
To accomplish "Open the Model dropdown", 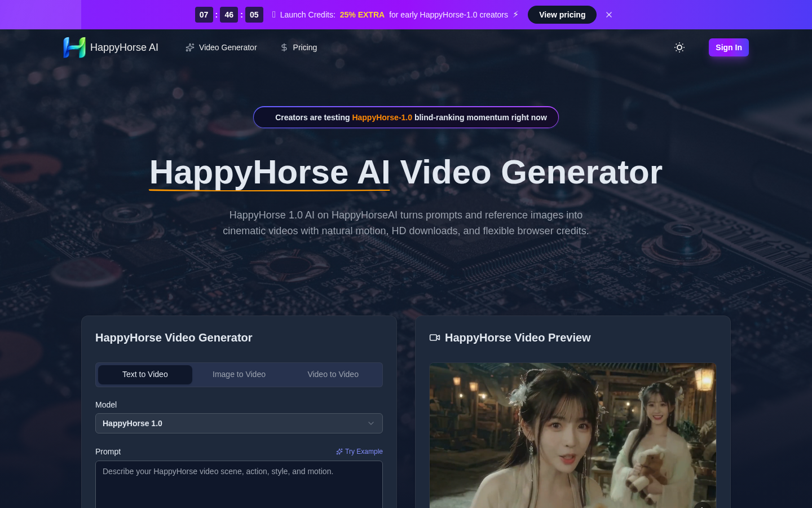I will (x=239, y=423).
